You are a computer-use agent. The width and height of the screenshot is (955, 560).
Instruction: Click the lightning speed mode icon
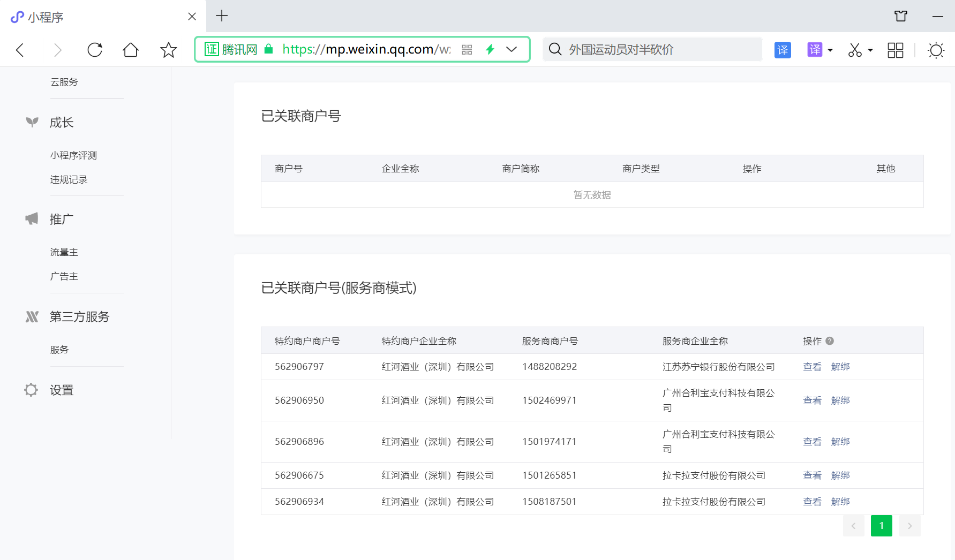point(490,50)
